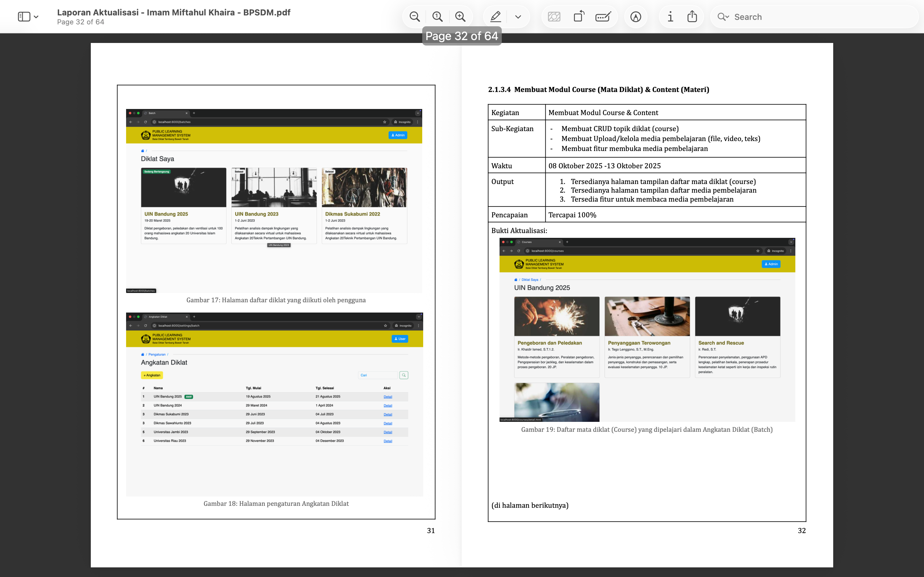Toggle the Markup toolbar icon

(635, 17)
